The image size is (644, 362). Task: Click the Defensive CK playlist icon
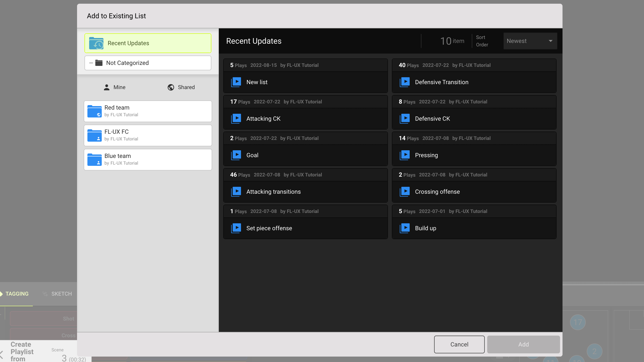click(405, 119)
